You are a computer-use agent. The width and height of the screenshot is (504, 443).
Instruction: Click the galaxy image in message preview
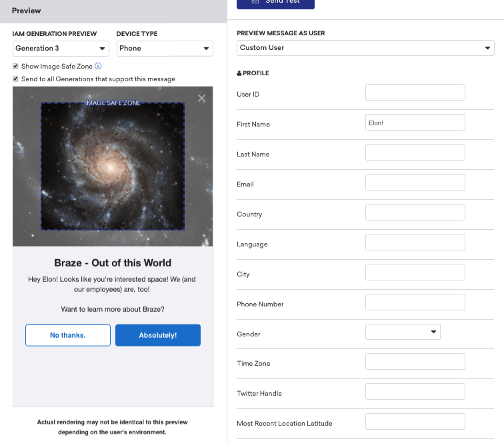point(113,167)
